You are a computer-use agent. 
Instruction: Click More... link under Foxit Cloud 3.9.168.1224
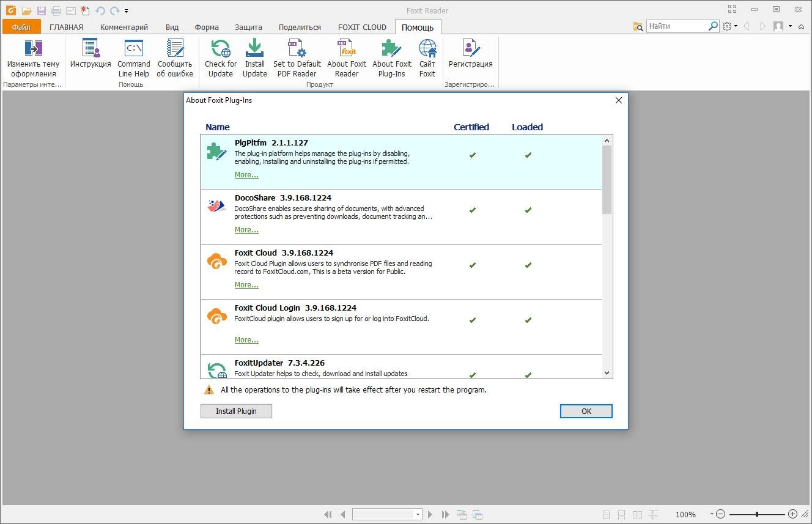tap(246, 285)
